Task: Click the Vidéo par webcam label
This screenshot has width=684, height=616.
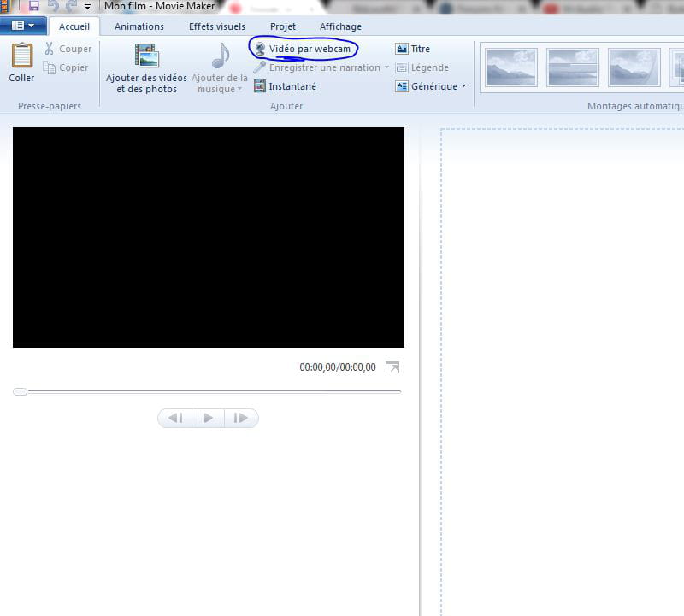Action: coord(310,49)
